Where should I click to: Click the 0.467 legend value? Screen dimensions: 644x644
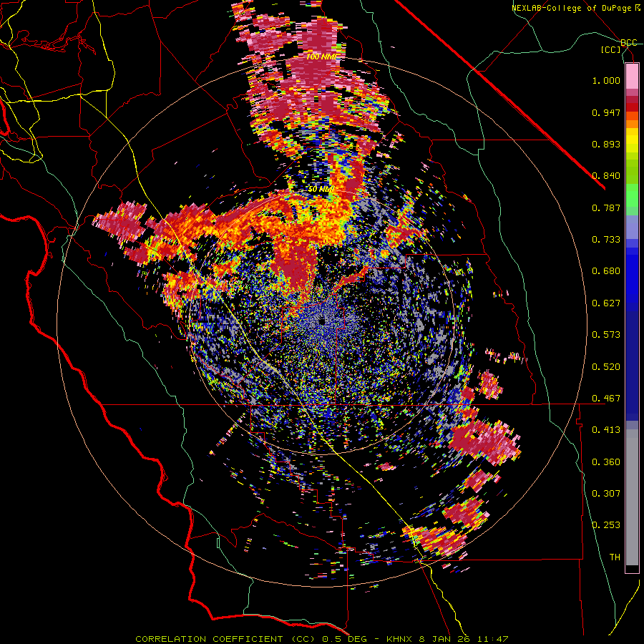[x=606, y=399]
